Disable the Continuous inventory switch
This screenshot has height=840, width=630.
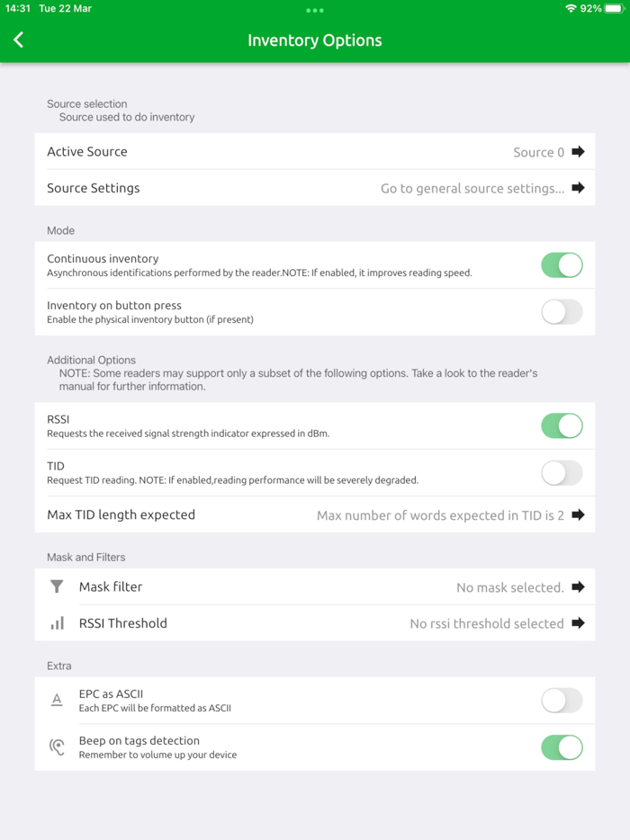click(x=562, y=265)
